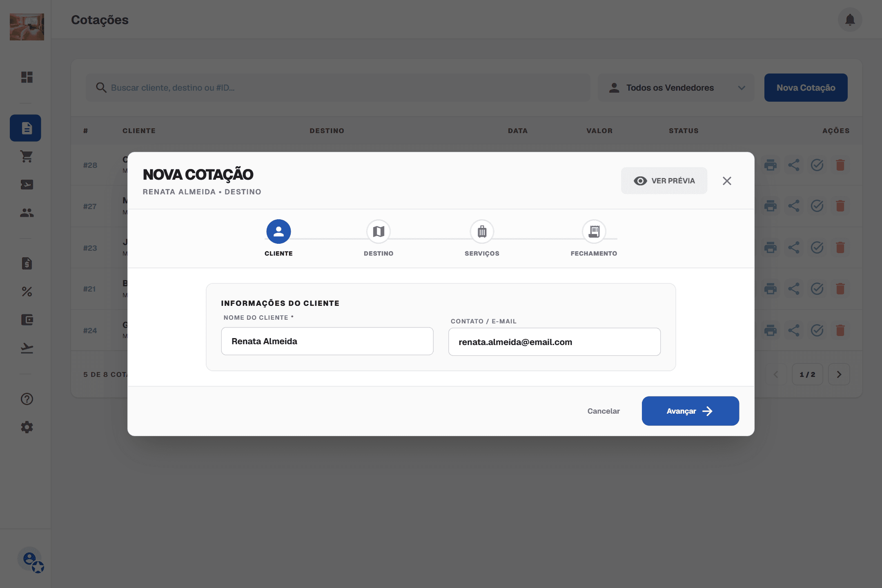The height and width of the screenshot is (588, 882).
Task: Go to next page of quotes
Action: point(839,374)
